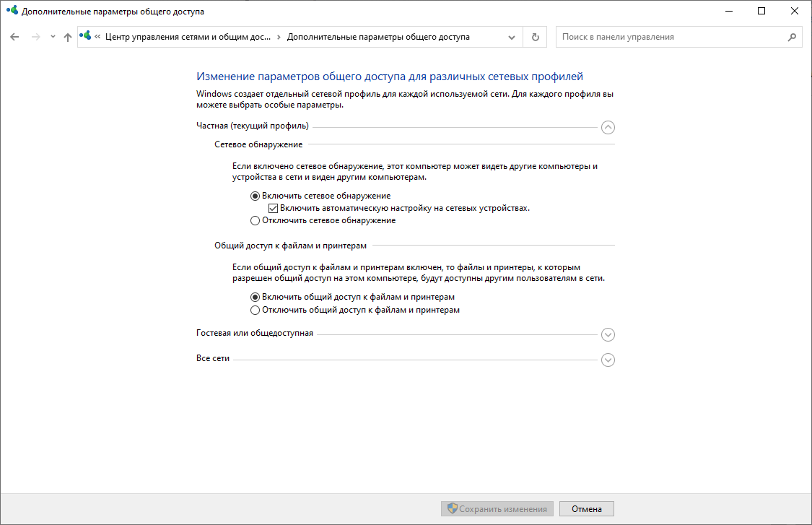Minimize the window
The height and width of the screenshot is (525, 812).
729,11
